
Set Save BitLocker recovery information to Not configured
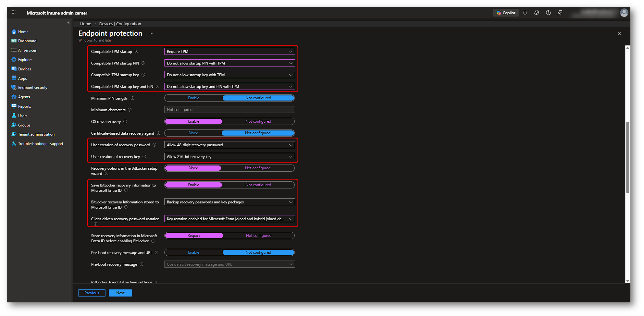point(258,185)
